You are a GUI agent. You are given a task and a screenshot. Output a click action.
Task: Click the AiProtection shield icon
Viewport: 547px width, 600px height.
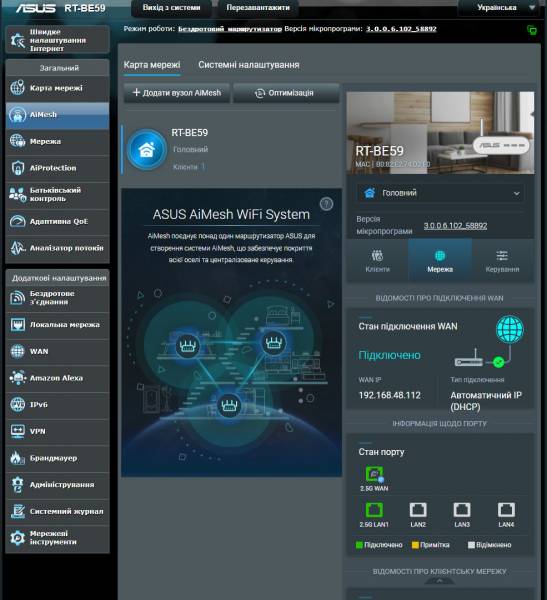click(17, 168)
